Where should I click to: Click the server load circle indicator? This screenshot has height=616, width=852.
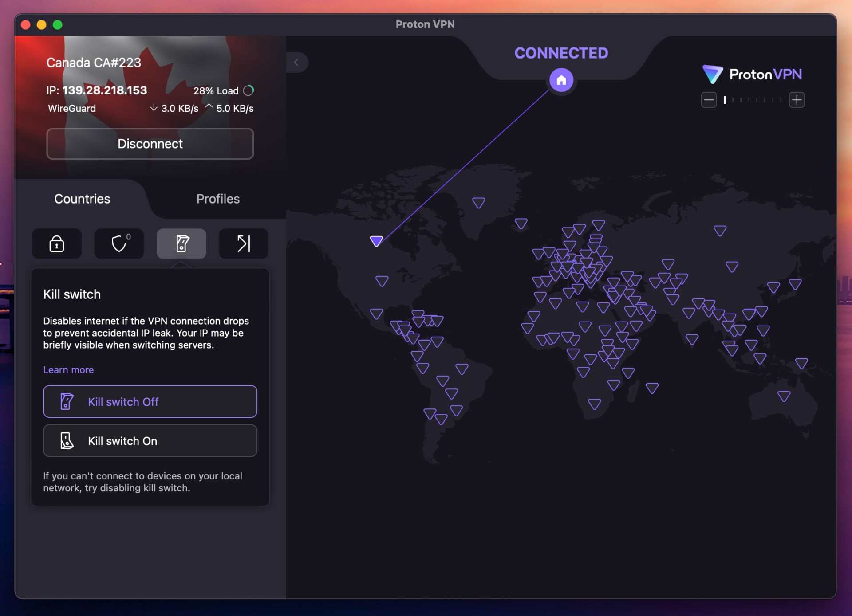pos(248,90)
